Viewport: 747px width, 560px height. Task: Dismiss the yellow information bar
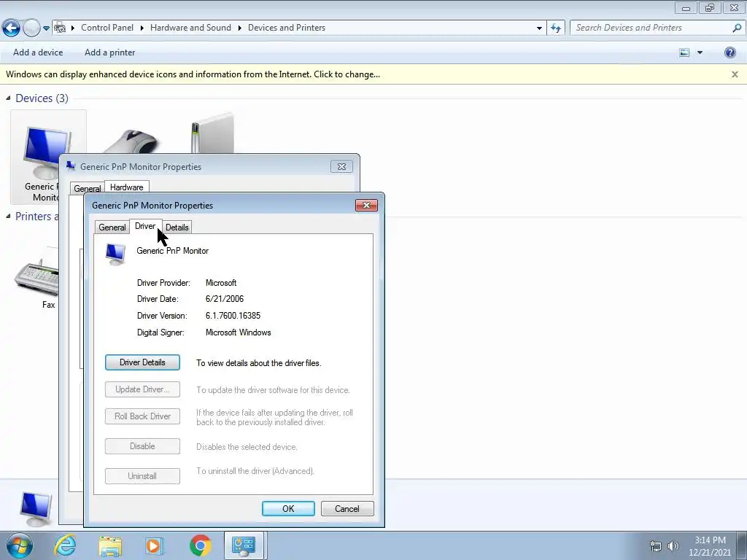[x=735, y=74]
